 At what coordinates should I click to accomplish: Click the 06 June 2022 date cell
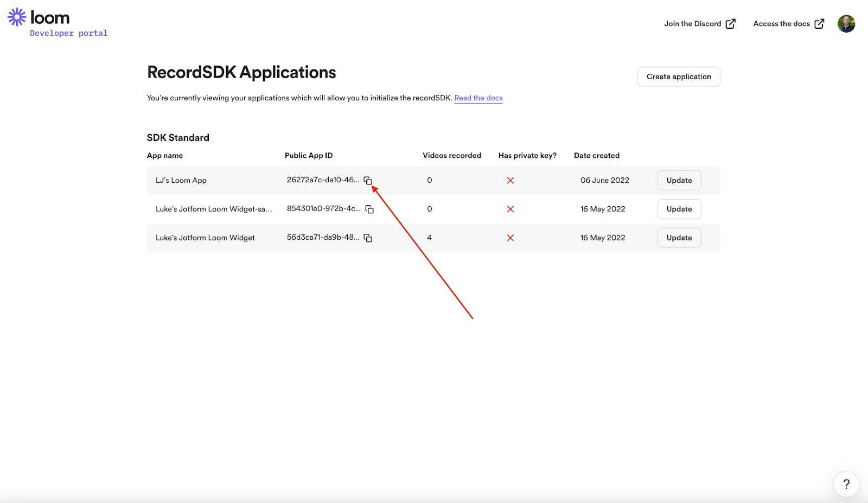604,181
